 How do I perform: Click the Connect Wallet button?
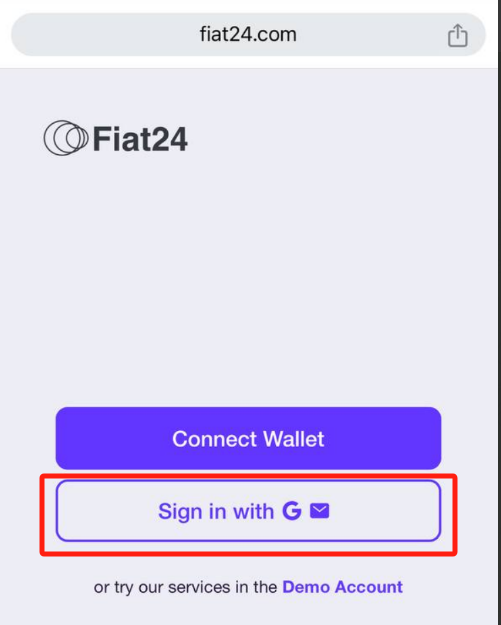pos(248,438)
